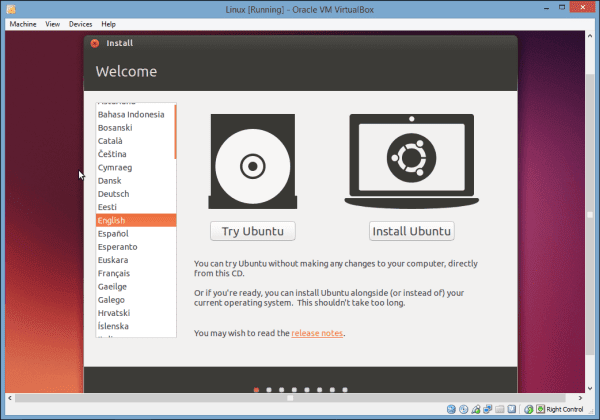Open the Devices menu
The width and height of the screenshot is (600, 420).
80,24
